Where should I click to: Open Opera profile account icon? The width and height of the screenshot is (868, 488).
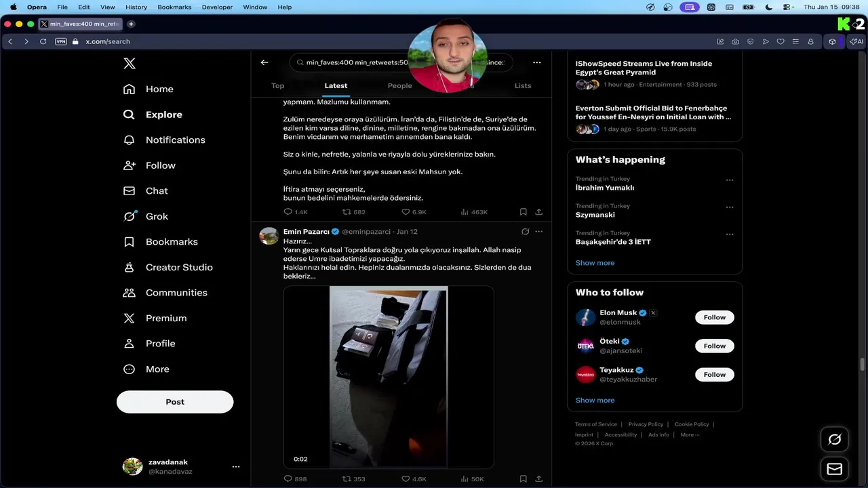tap(810, 41)
